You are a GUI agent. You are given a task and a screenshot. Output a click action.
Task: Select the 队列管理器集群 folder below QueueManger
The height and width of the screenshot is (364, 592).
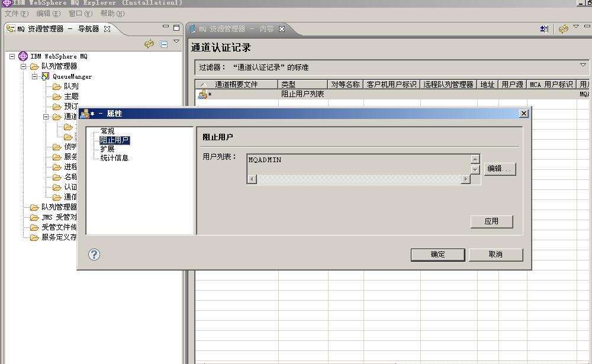(x=53, y=207)
